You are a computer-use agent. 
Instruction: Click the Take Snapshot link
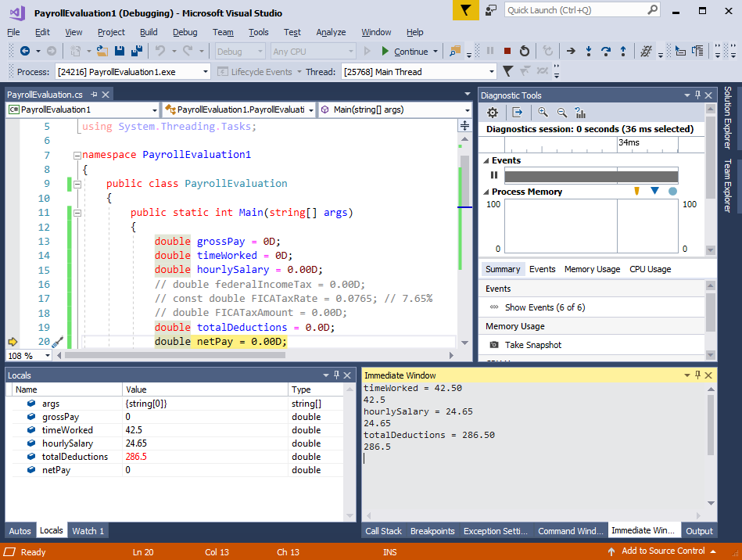coord(532,345)
